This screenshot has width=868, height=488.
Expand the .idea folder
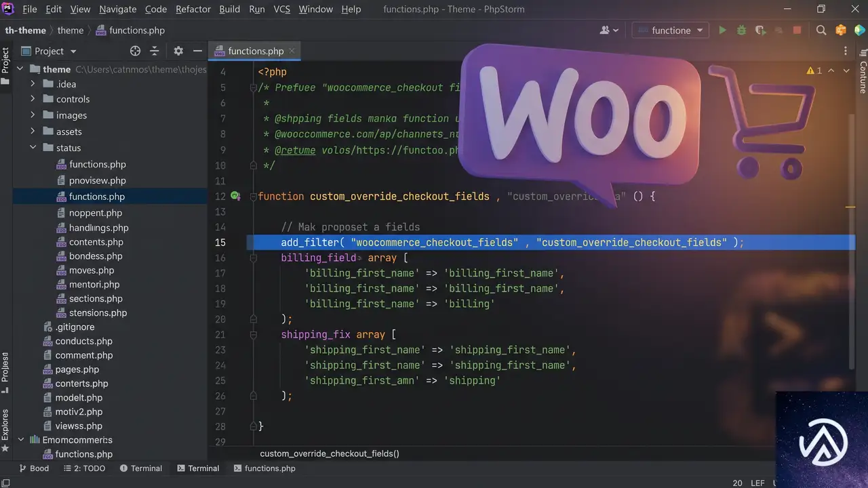[33, 84]
